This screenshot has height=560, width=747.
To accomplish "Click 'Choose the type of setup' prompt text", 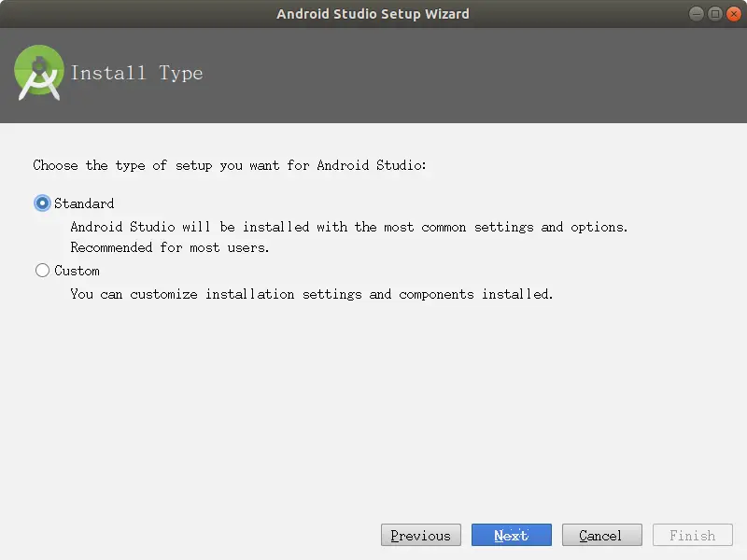I will click(x=230, y=165).
